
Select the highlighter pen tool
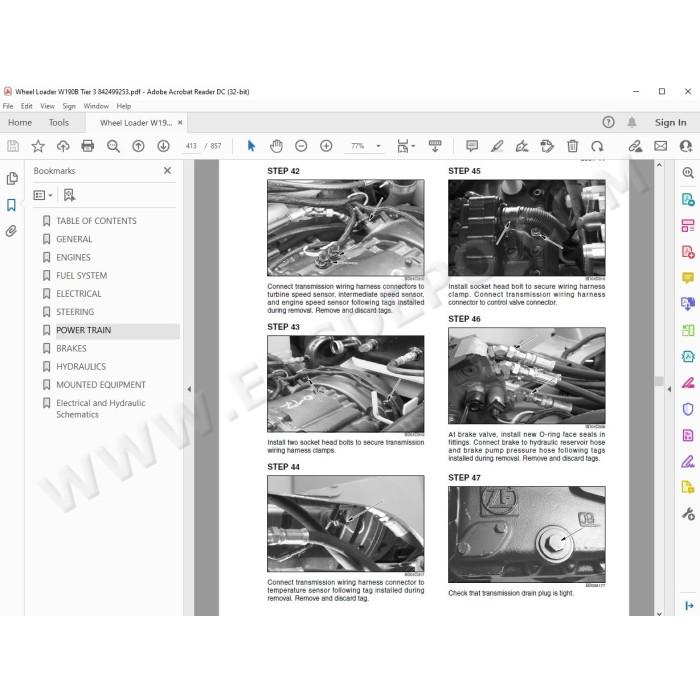[497, 146]
